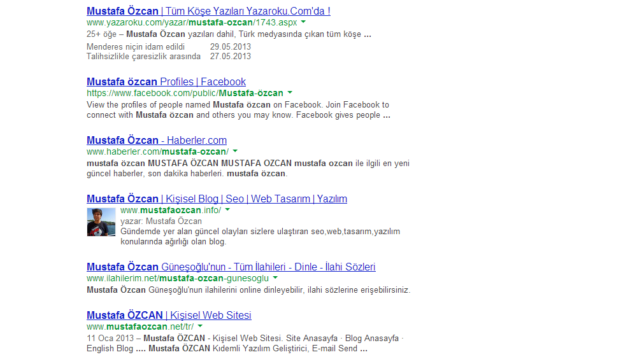
Task: Expand dropdown arrow next to mustafaozcan.net URL
Action: pos(200,326)
